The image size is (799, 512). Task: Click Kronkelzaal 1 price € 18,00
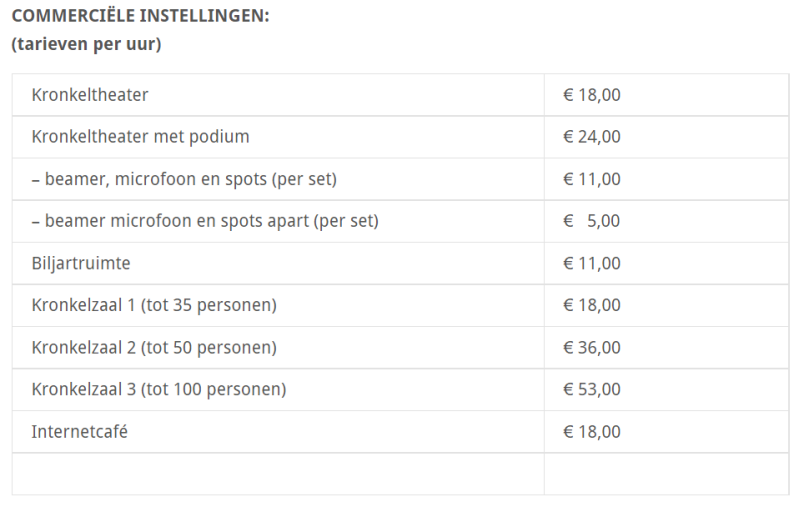[x=592, y=305]
